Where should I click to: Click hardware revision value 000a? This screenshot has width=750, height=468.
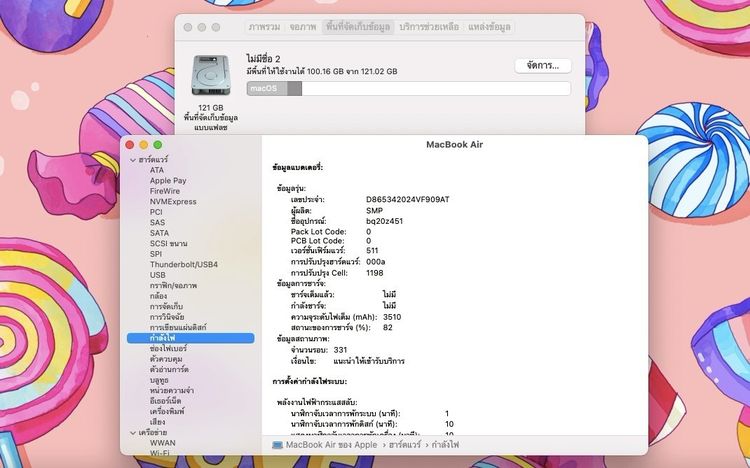tap(375, 262)
